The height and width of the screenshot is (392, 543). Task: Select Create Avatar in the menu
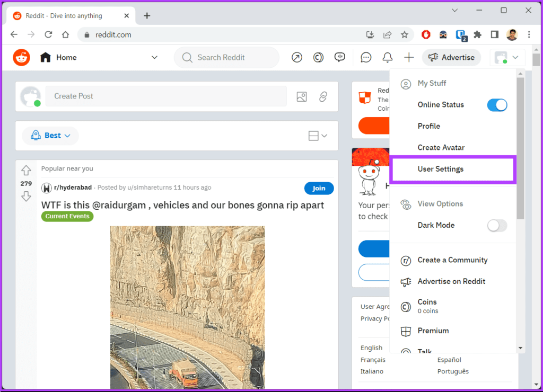441,148
